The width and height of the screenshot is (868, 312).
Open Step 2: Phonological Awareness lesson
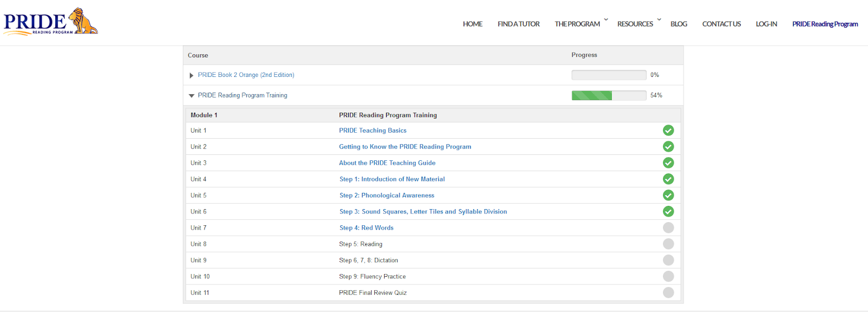[387, 196]
